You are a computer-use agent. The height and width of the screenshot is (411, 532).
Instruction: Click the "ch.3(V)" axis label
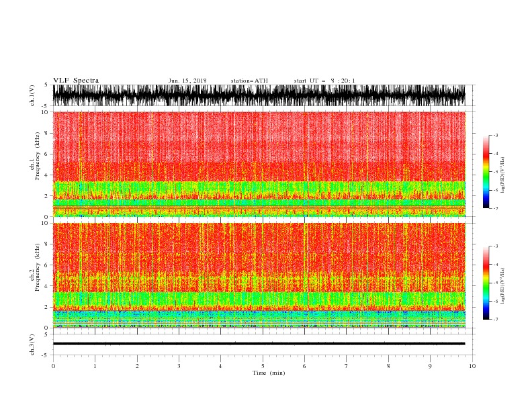[32, 345]
